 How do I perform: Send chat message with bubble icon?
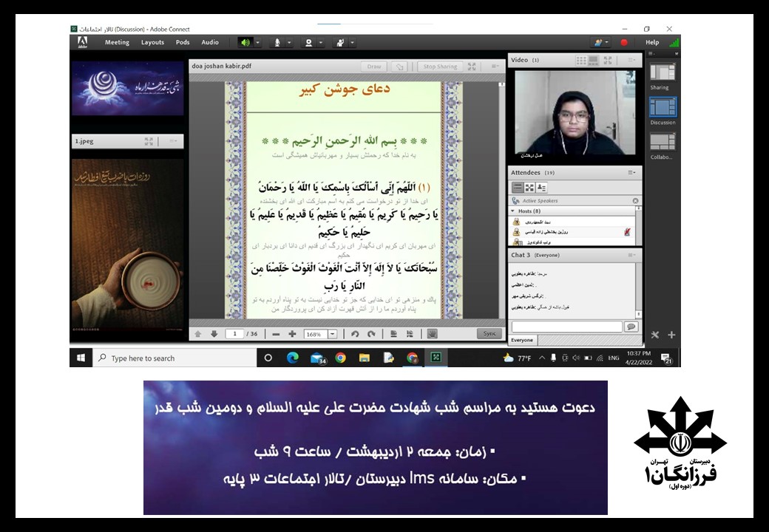coord(631,327)
